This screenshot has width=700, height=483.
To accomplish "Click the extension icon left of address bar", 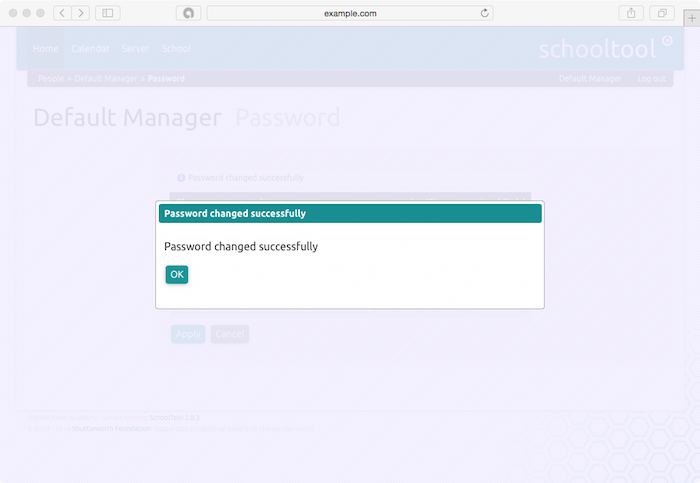I will tap(188, 13).
